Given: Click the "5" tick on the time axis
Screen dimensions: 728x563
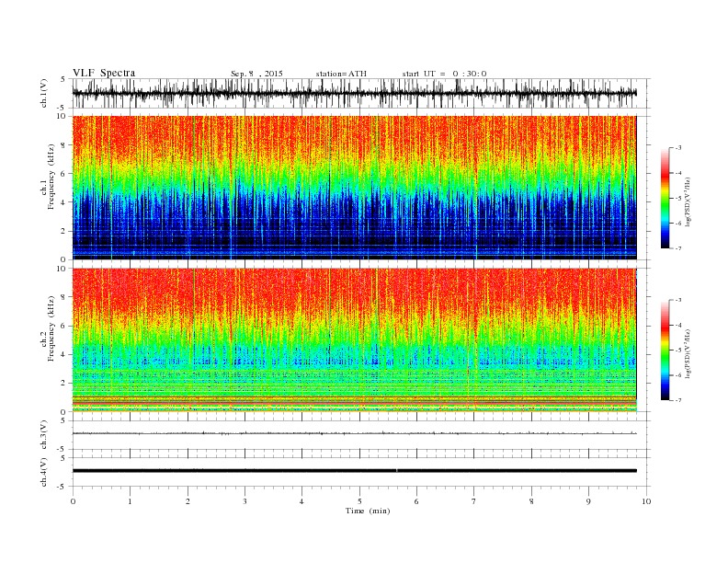Looking at the screenshot, I should [x=359, y=501].
